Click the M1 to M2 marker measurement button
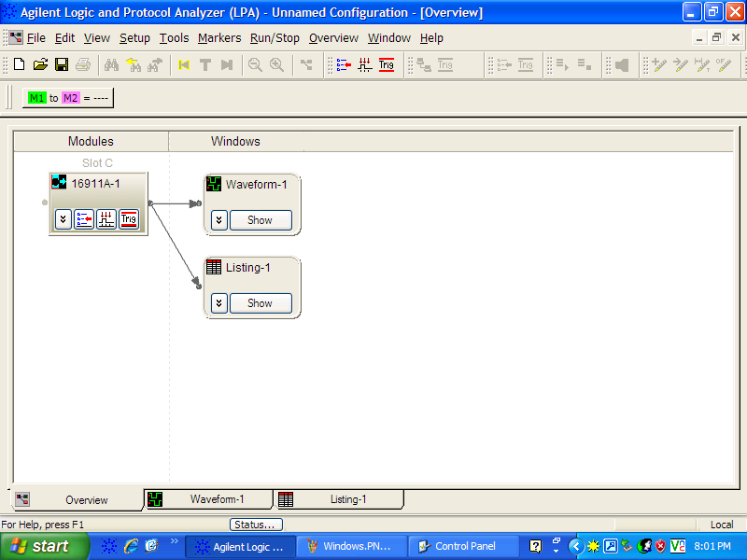This screenshot has height=560, width=747. point(68,98)
